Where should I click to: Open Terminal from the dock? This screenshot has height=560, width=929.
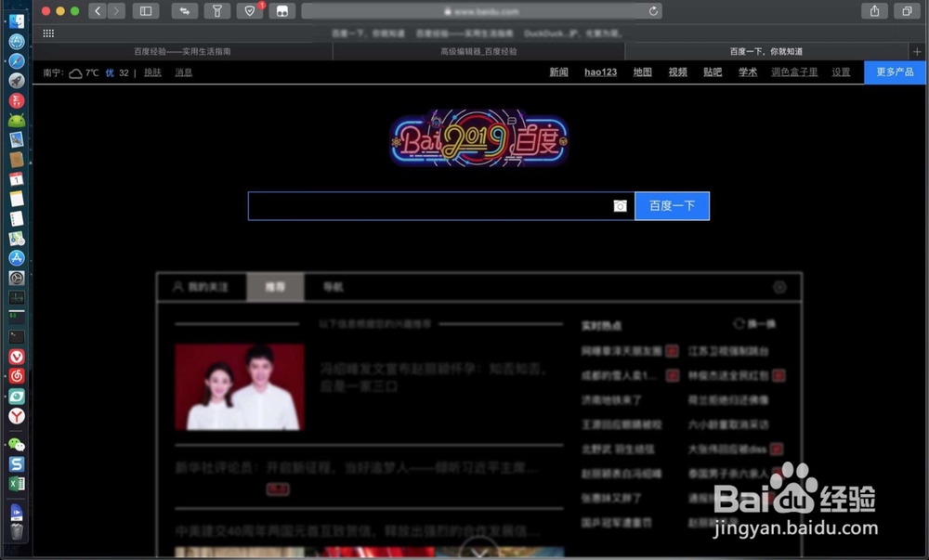coord(17,337)
